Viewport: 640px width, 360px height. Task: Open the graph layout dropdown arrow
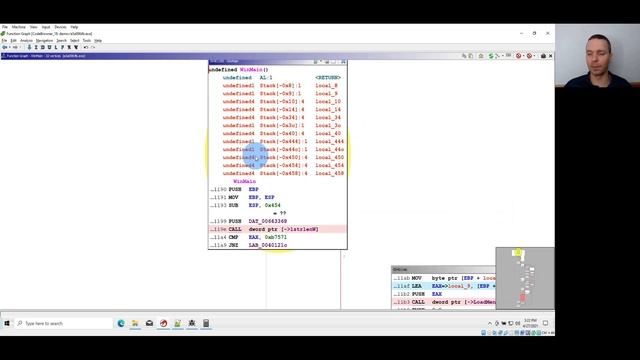coord(503,56)
